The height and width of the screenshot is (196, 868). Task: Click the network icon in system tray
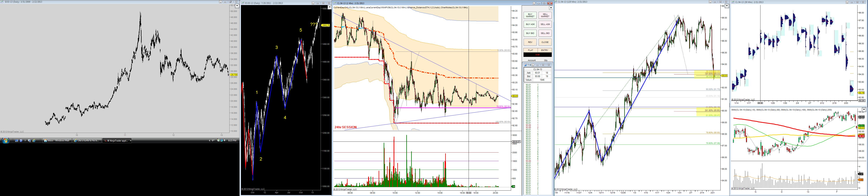pyautogui.click(x=221, y=141)
